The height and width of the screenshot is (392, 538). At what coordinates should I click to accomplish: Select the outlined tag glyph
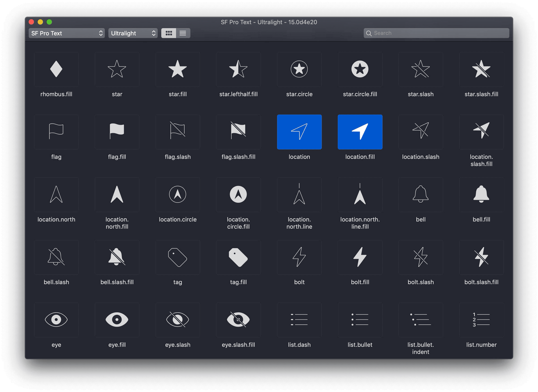click(x=178, y=257)
